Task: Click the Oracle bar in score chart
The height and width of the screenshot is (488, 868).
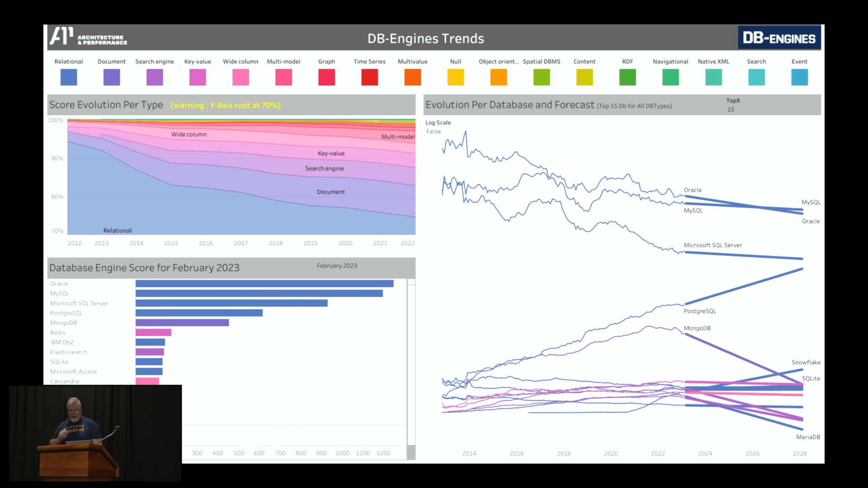Action: pos(264,284)
